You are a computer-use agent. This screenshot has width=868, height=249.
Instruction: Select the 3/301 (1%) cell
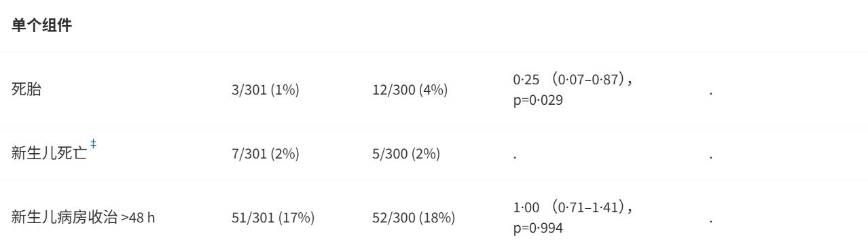pos(266,90)
